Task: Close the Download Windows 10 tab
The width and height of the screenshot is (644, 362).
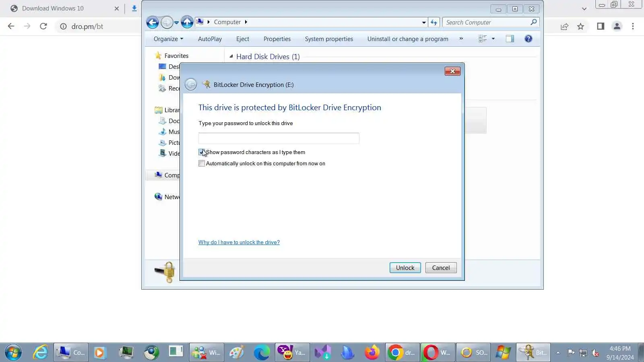Action: pyautogui.click(x=117, y=8)
